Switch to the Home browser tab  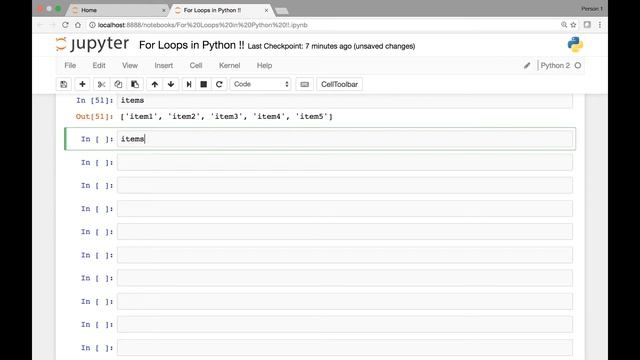point(118,10)
